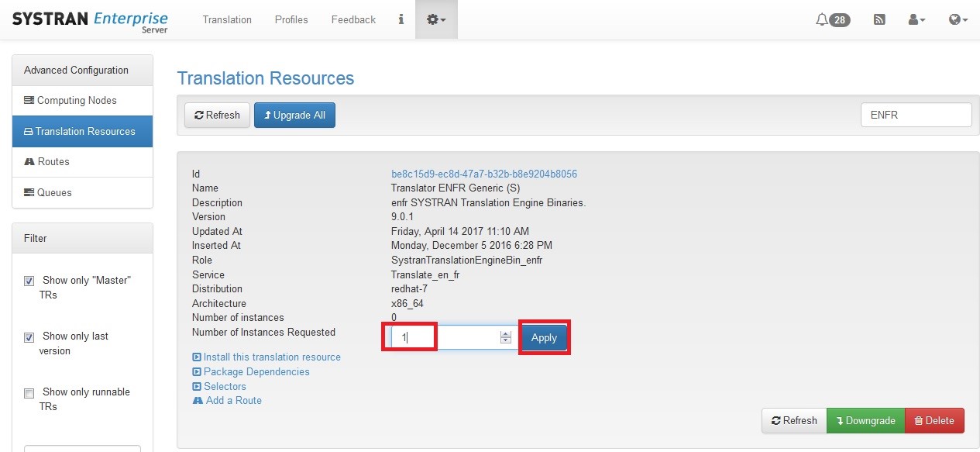This screenshot has height=452, width=980.
Task: Click the ENFR search field
Action: click(x=916, y=115)
